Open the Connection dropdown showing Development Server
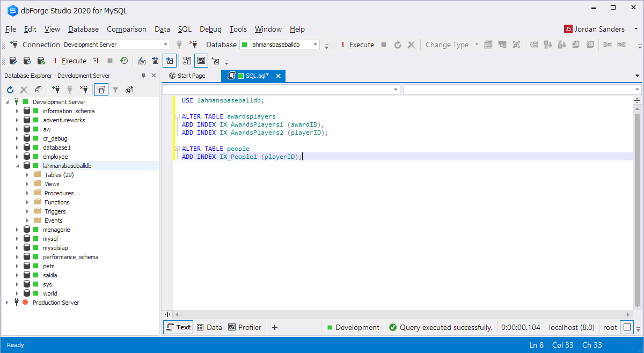The image size is (644, 353). pos(166,45)
